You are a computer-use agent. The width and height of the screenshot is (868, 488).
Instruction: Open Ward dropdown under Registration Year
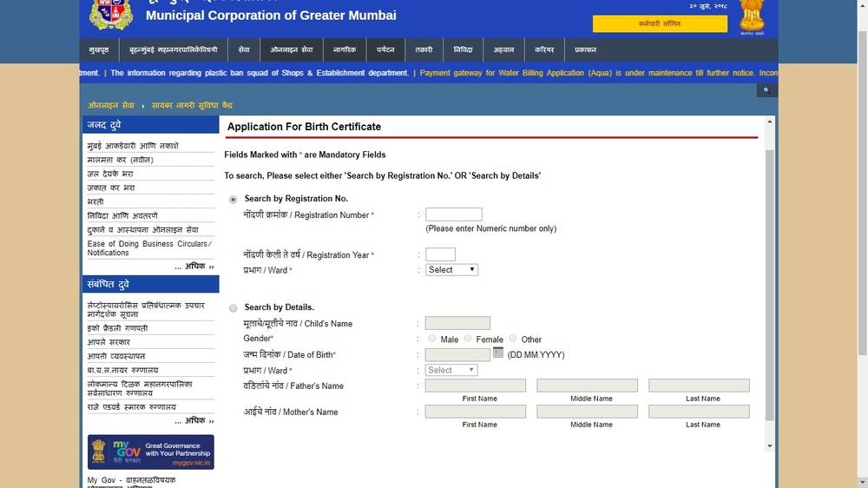pos(451,270)
